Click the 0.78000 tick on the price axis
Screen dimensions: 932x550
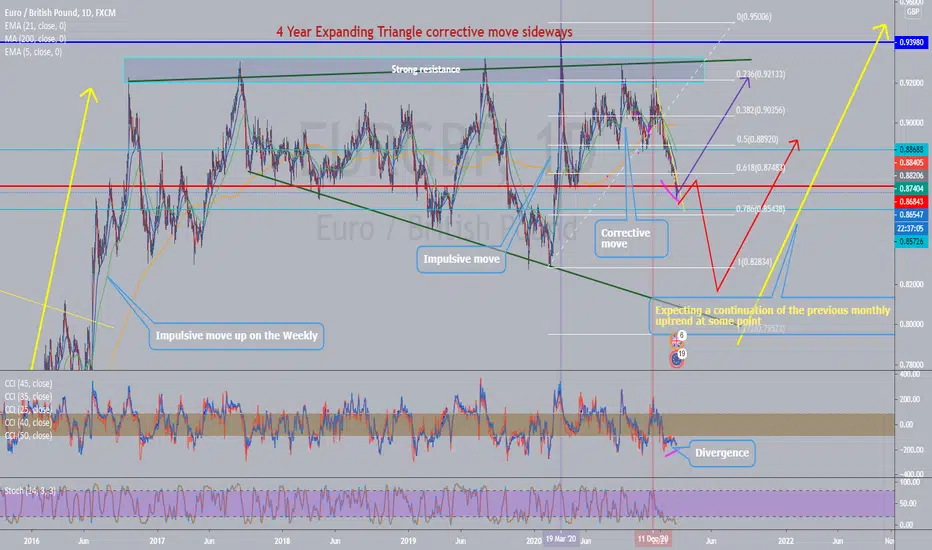click(x=911, y=365)
